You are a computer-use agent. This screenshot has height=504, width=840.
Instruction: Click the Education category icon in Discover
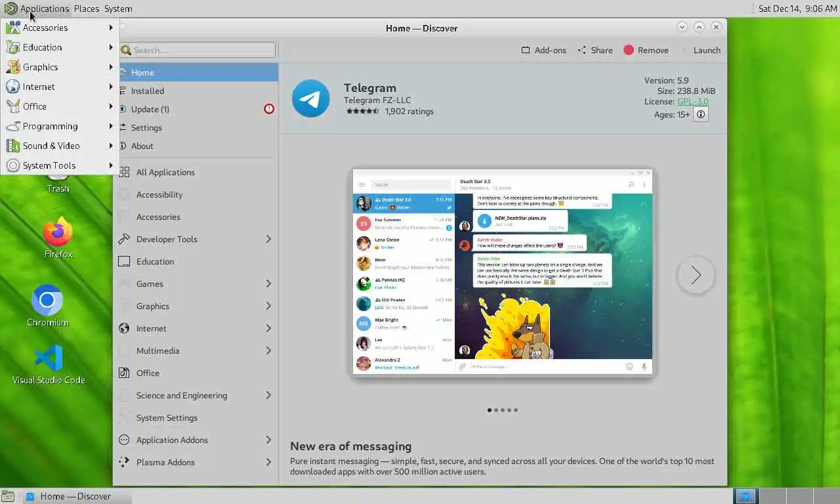(124, 261)
